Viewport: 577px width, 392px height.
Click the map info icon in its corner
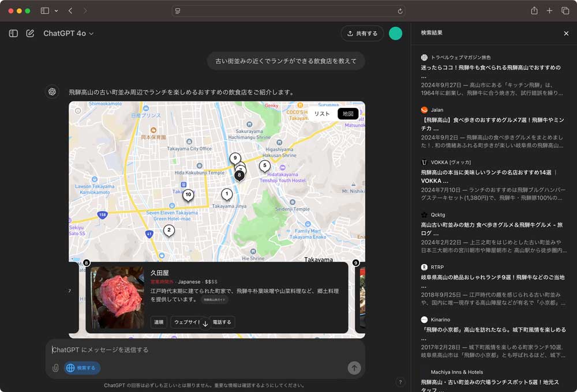pyautogui.click(x=78, y=111)
